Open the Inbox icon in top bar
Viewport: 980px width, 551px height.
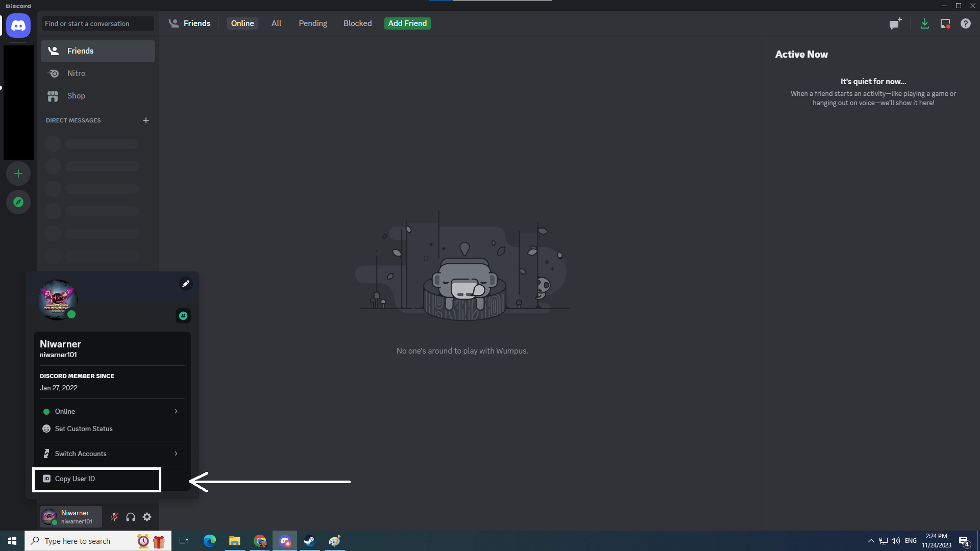coord(945,23)
